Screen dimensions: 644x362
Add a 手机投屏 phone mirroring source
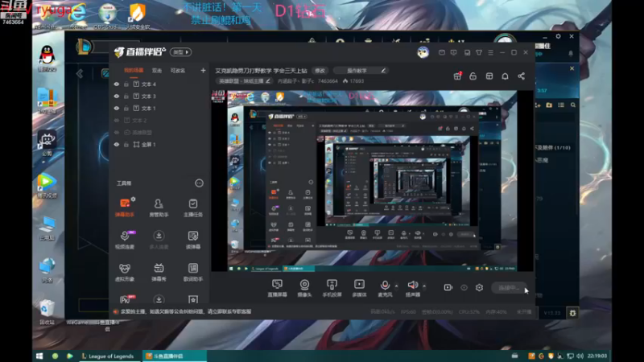[x=332, y=288]
